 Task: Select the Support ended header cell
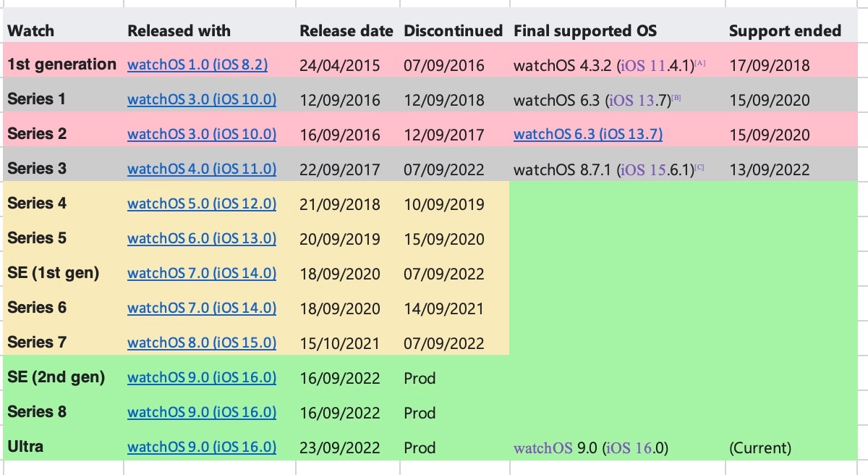(785, 31)
